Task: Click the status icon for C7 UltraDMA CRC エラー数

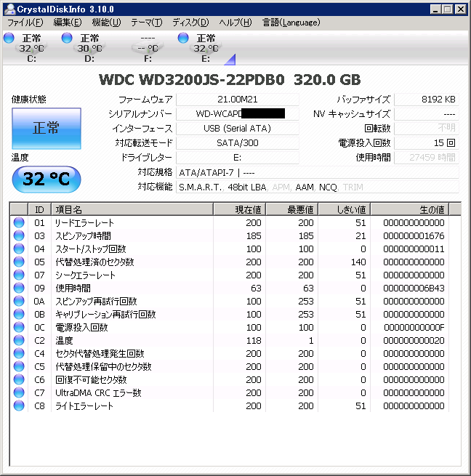Action: pos(19,393)
